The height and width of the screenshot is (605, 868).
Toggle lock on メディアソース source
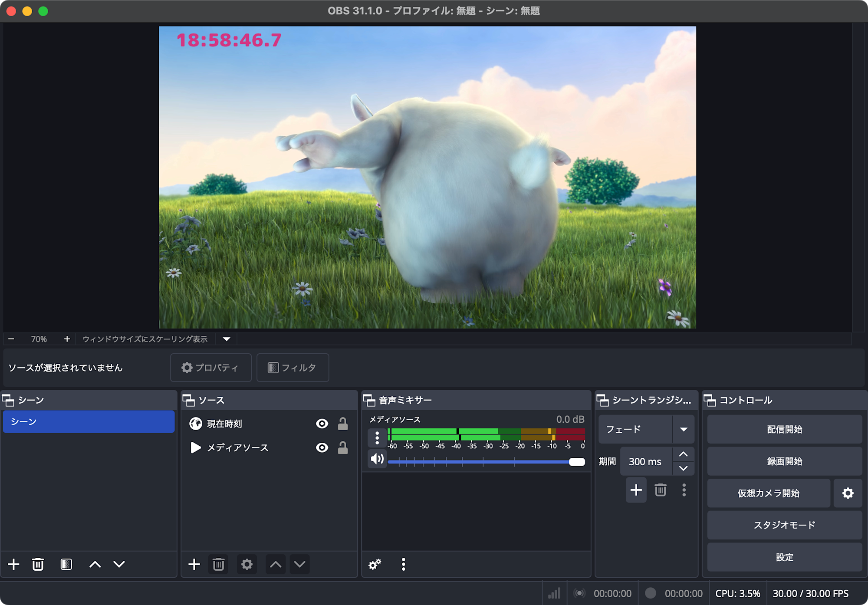(x=343, y=447)
